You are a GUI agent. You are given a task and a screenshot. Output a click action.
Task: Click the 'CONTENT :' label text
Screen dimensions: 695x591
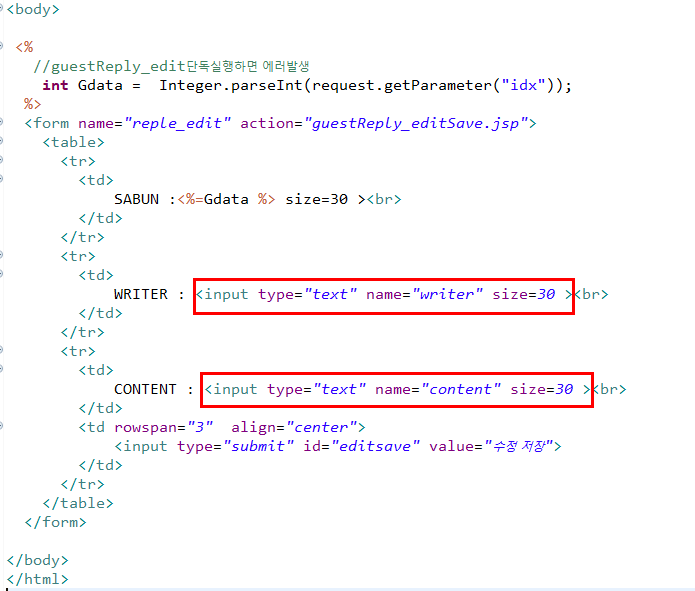coord(154,389)
